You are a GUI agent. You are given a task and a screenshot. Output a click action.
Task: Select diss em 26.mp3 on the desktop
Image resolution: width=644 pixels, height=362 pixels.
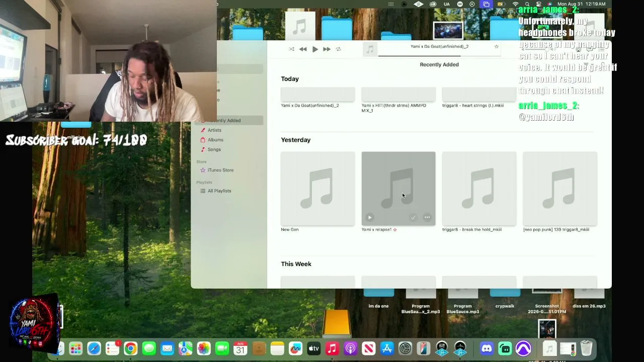589,298
